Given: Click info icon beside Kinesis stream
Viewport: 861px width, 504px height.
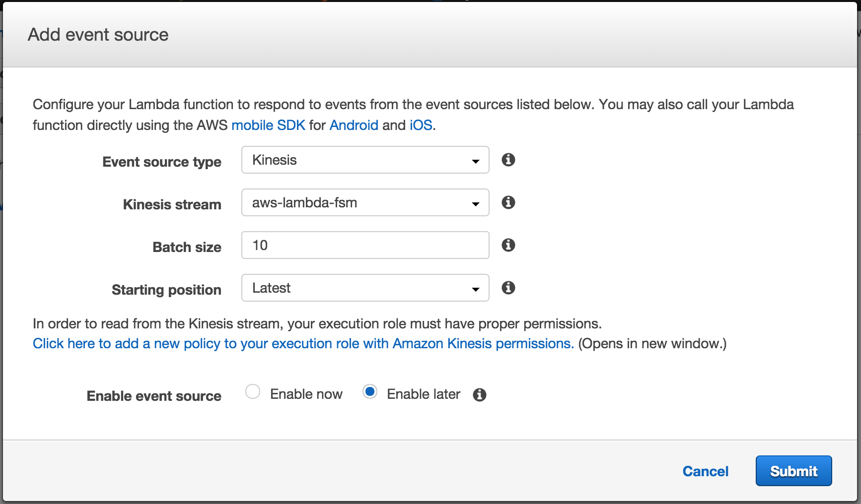Looking at the screenshot, I should pos(508,202).
